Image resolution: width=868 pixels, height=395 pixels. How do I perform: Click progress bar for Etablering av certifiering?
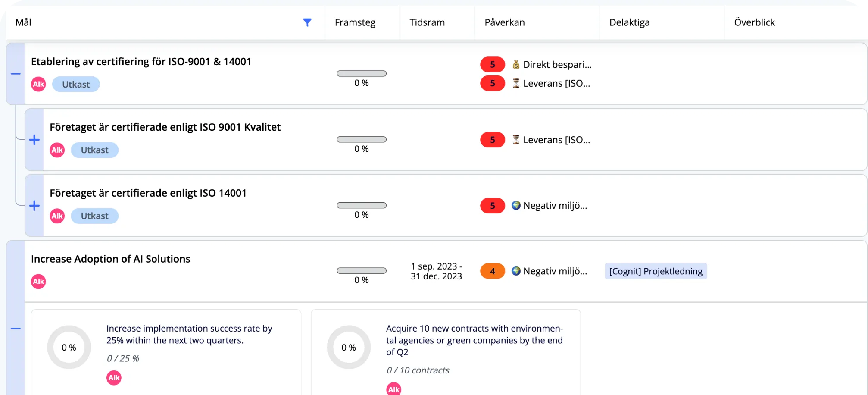(362, 74)
